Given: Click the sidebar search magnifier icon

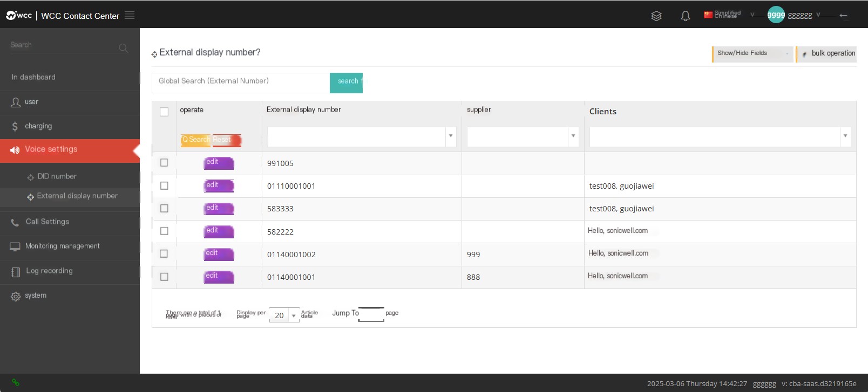Looking at the screenshot, I should [123, 48].
